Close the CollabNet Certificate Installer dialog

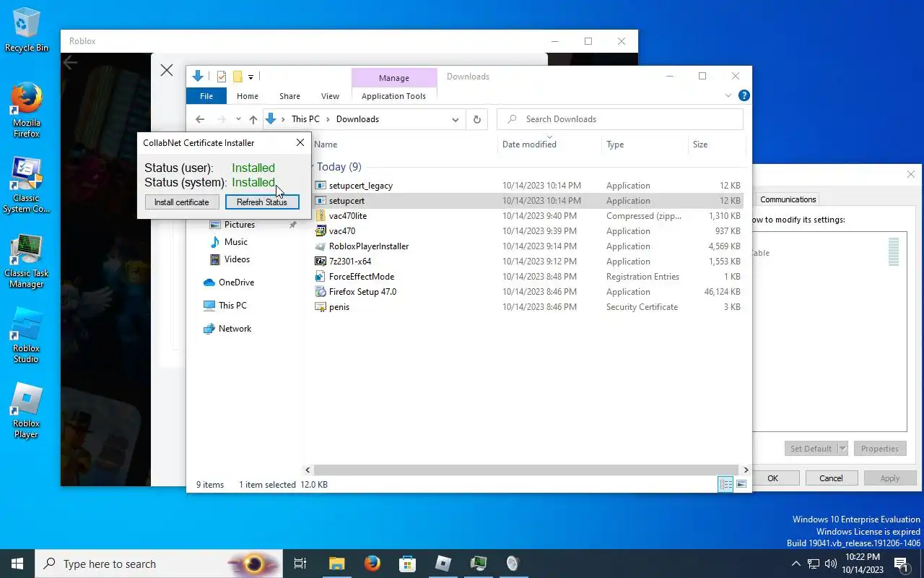pos(300,143)
